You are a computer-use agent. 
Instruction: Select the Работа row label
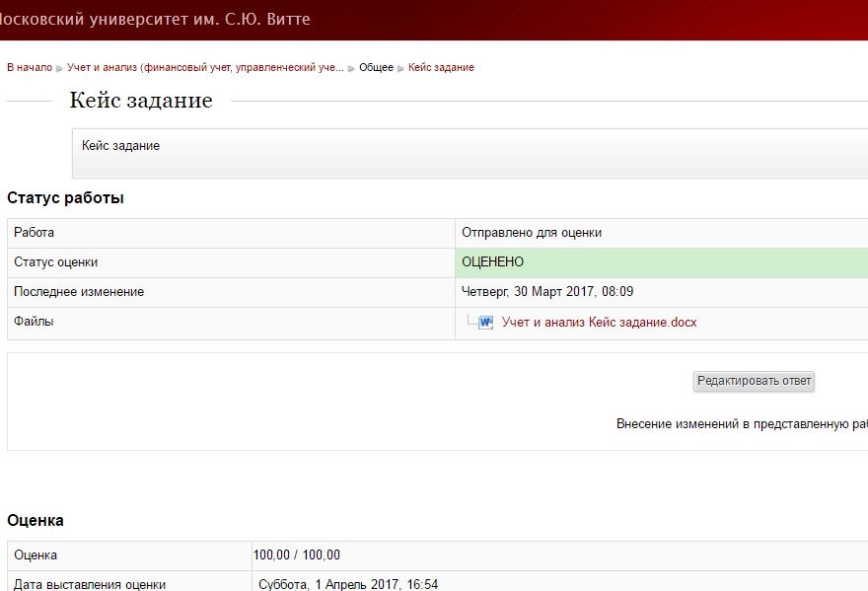(x=34, y=233)
